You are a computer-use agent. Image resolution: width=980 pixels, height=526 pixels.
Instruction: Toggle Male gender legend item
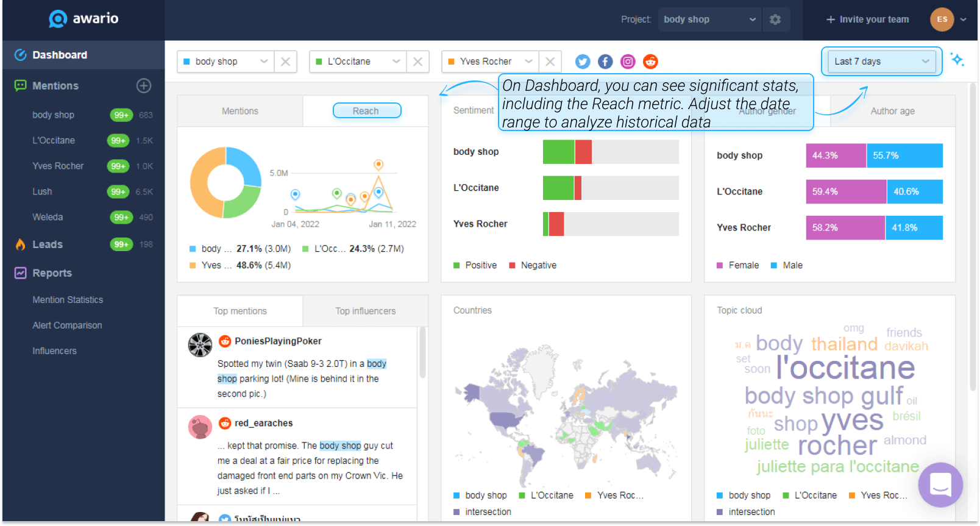[787, 265]
